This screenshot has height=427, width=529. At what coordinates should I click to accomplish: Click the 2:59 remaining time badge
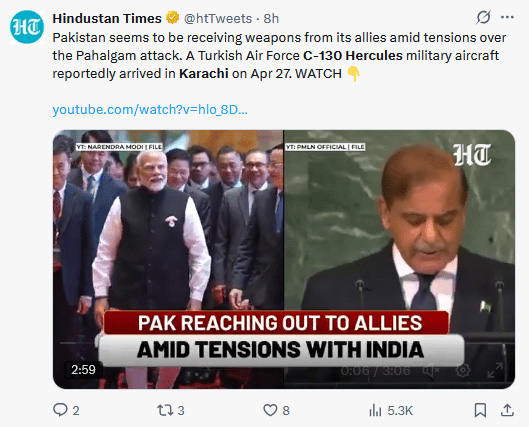(83, 370)
